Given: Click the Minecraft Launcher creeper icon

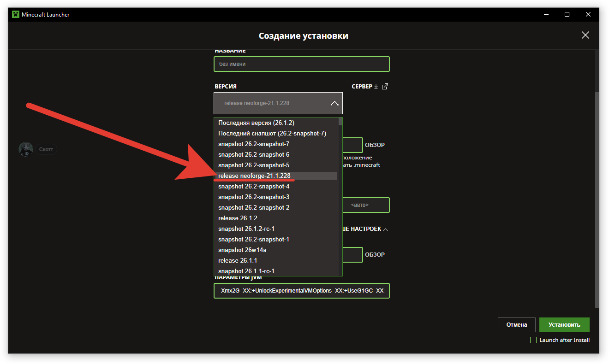Looking at the screenshot, I should tap(15, 15).
